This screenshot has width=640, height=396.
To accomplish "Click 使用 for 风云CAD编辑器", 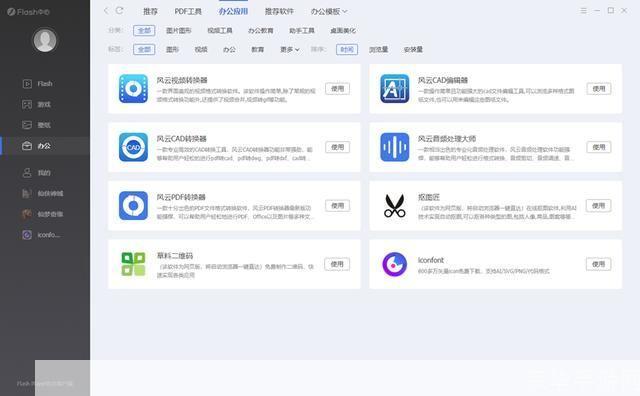I will [599, 89].
